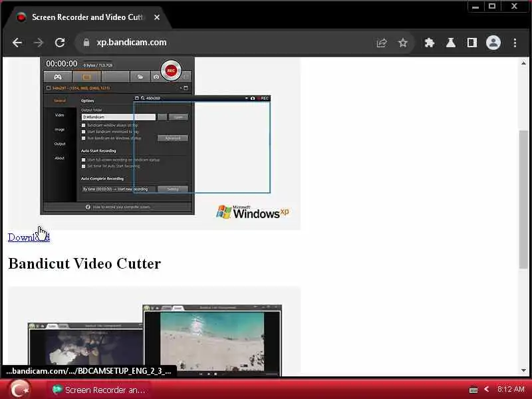This screenshot has height=399, width=532.
Task: Click the Bandicut Video Cutter heading
Action: click(84, 263)
